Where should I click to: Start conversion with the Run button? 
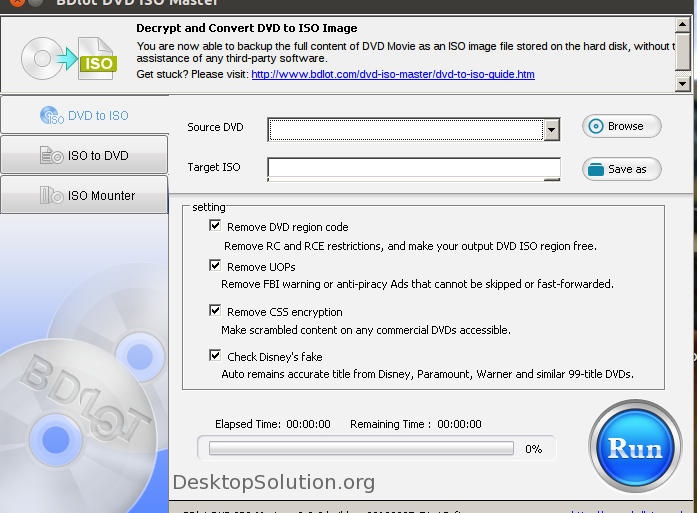tap(635, 447)
